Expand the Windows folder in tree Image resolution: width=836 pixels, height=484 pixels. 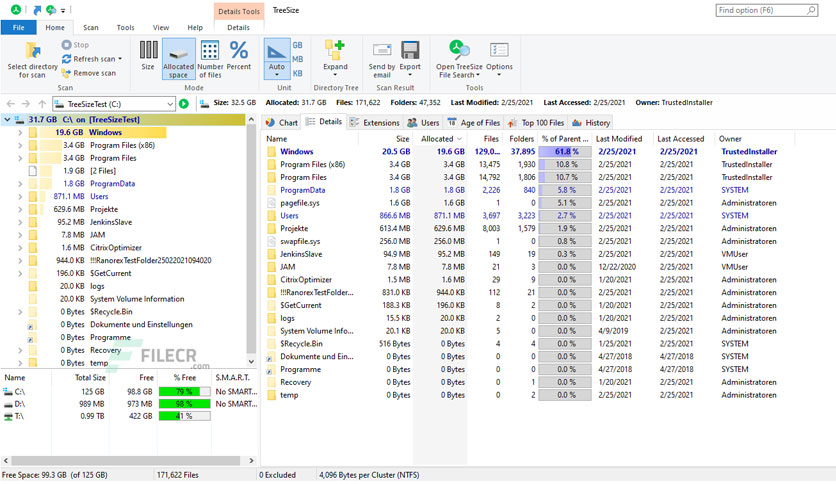point(20,133)
